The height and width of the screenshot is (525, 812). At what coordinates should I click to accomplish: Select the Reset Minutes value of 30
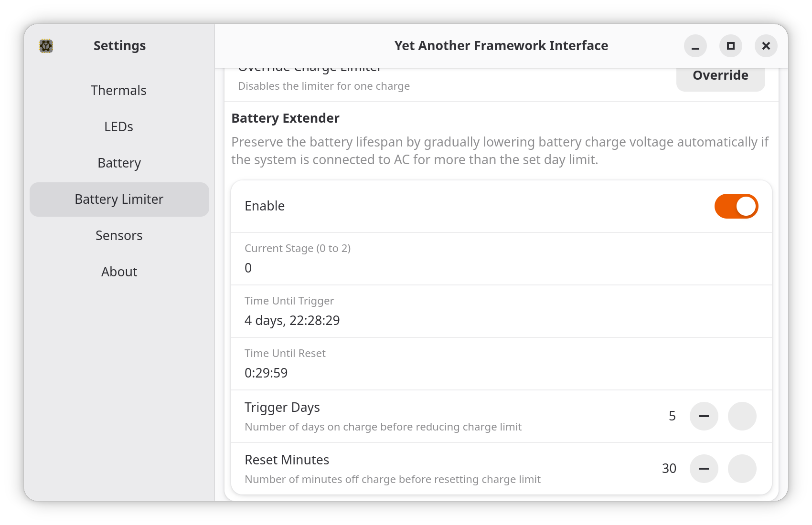670,469
